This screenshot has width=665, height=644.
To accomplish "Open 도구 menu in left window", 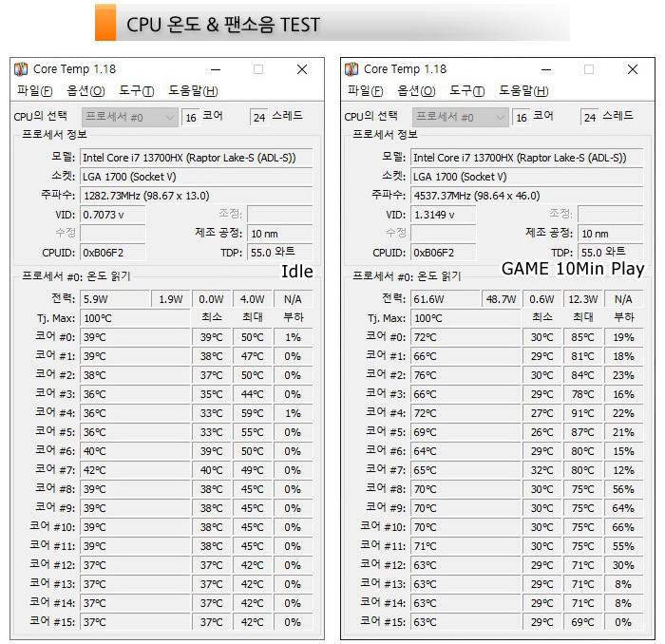I will point(136,91).
